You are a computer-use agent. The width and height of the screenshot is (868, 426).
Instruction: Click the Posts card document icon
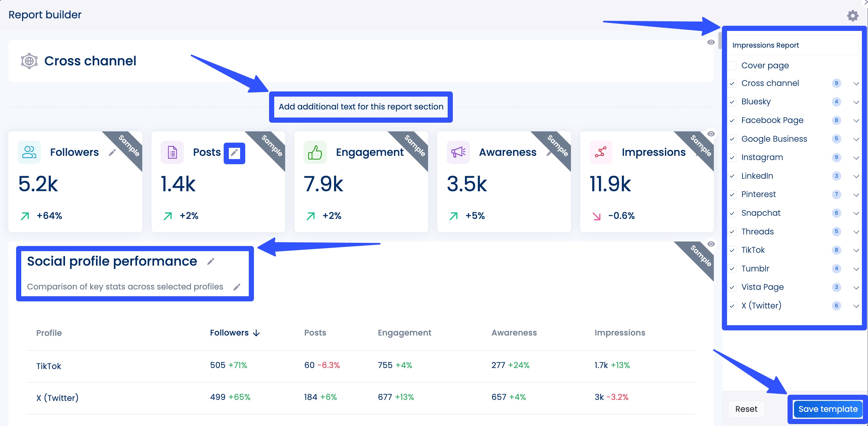pos(172,152)
